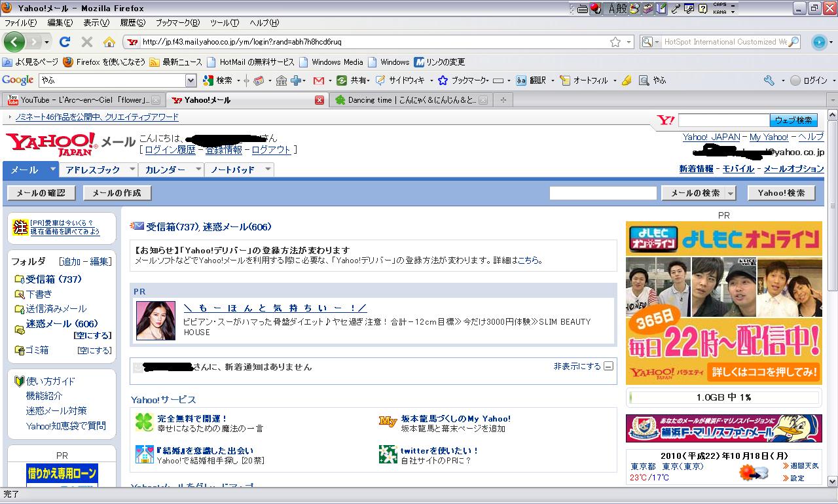Click the Google Toolbar highlighter icon
Screen dimensions: 838x504
coord(627,81)
